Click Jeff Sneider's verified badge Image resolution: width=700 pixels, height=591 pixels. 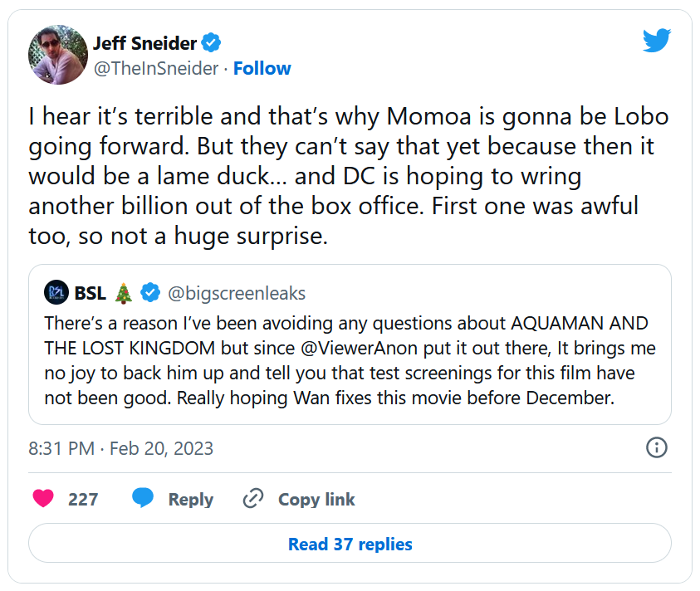pos(213,43)
